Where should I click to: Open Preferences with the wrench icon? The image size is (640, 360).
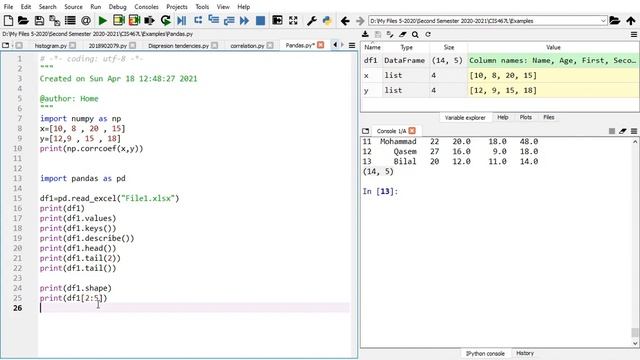311,20
